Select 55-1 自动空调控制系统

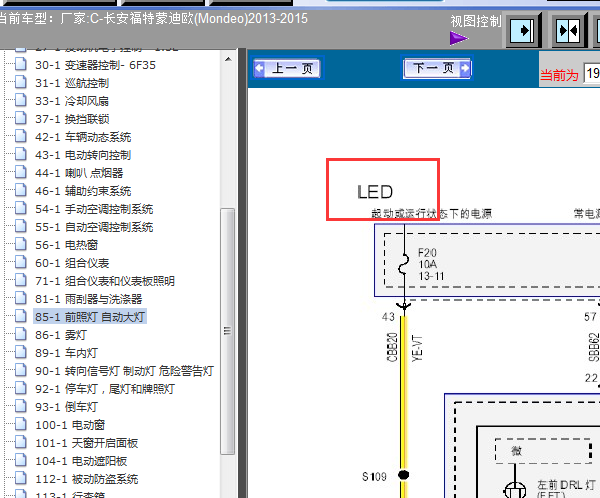(94, 227)
